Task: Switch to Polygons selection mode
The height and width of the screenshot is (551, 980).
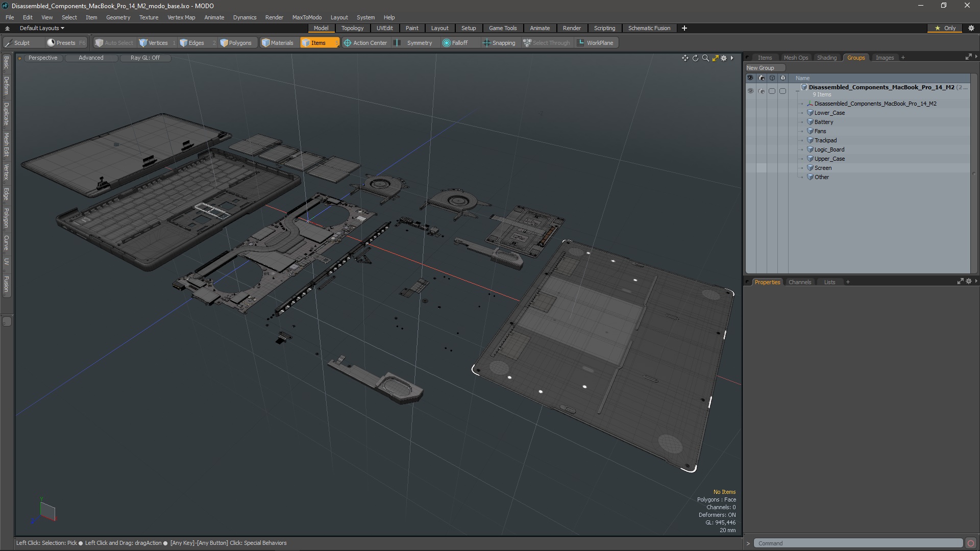Action: [x=236, y=43]
